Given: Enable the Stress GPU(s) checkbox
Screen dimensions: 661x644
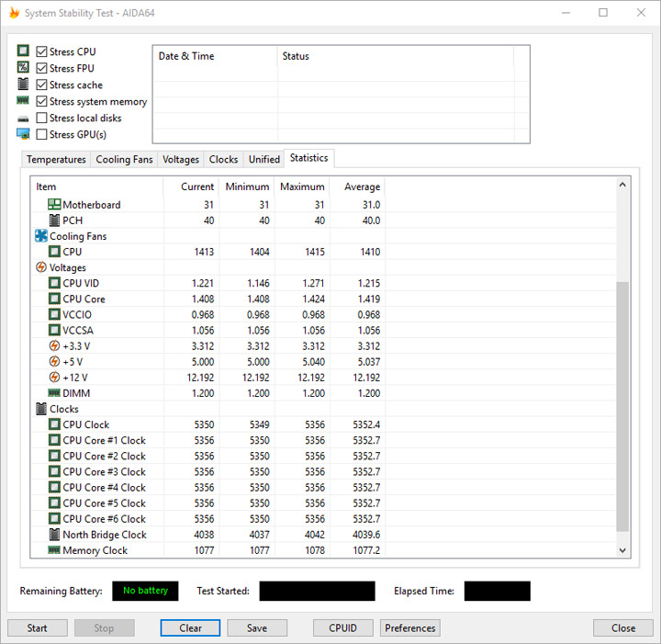Looking at the screenshot, I should (41, 134).
